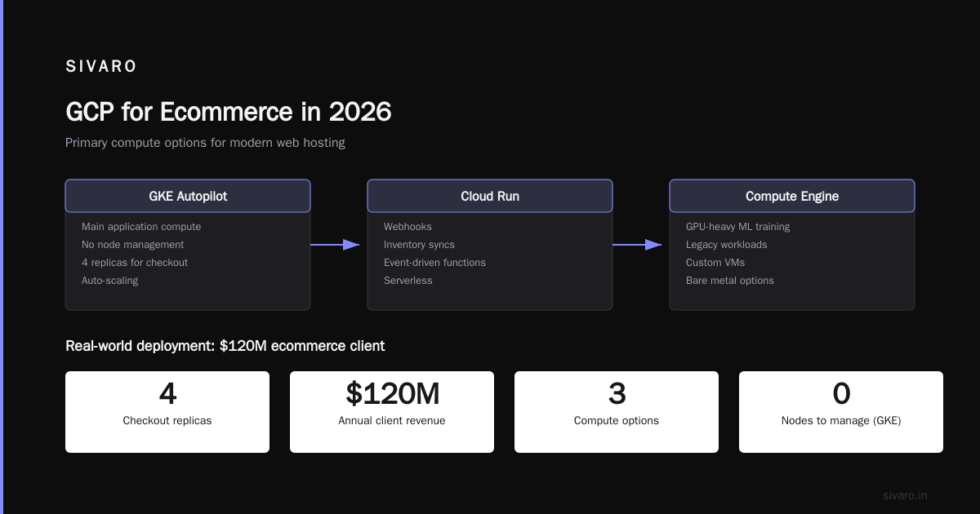Image resolution: width=980 pixels, height=514 pixels.
Task: Select the Compute Engine header box
Action: point(792,196)
